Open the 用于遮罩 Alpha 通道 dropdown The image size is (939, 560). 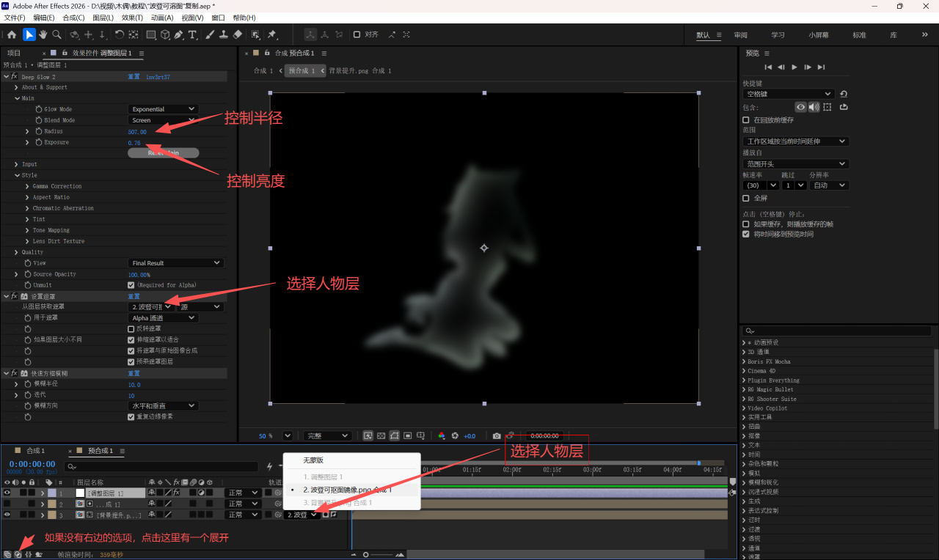[163, 318]
